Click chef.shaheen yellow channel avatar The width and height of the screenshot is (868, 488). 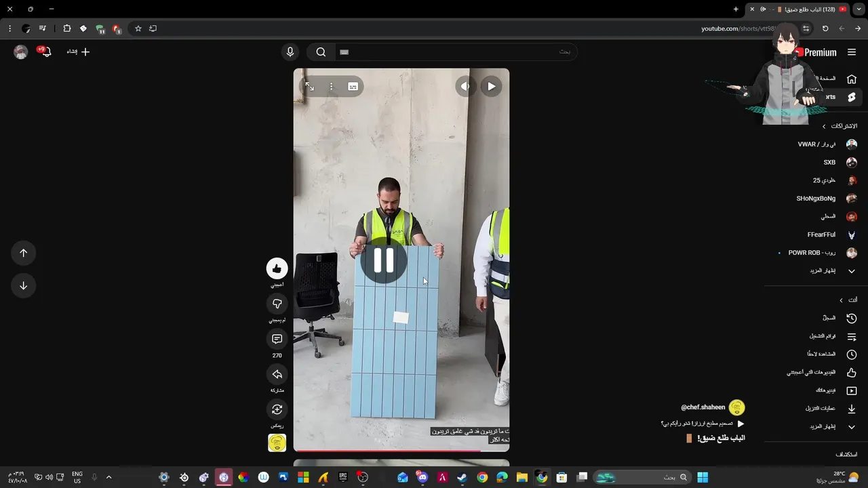pyautogui.click(x=736, y=407)
